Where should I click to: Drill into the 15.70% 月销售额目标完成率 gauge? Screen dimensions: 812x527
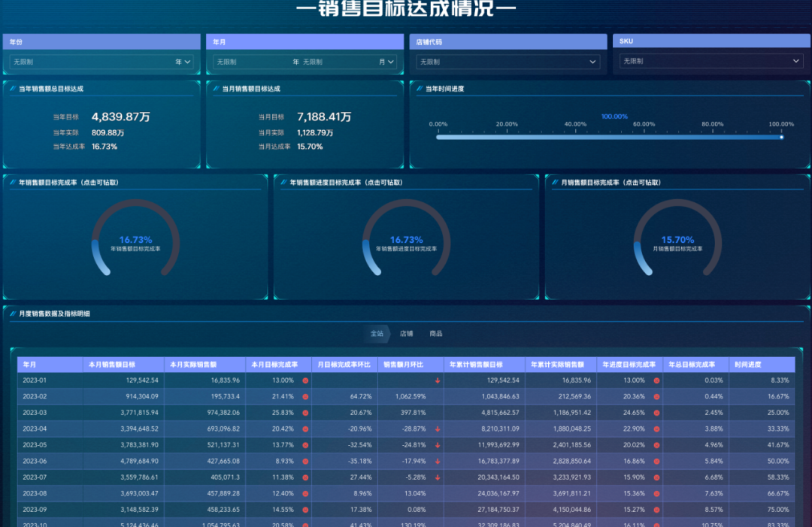tap(677, 238)
